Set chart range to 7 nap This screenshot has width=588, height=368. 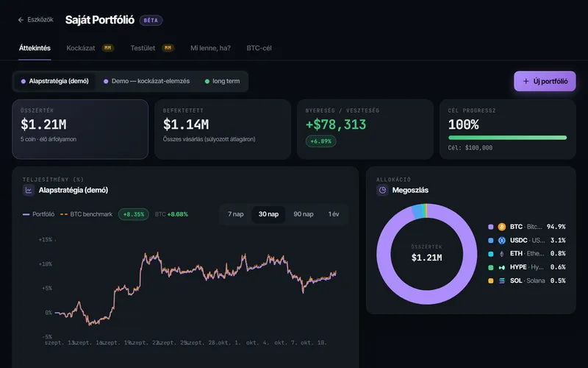[235, 214]
